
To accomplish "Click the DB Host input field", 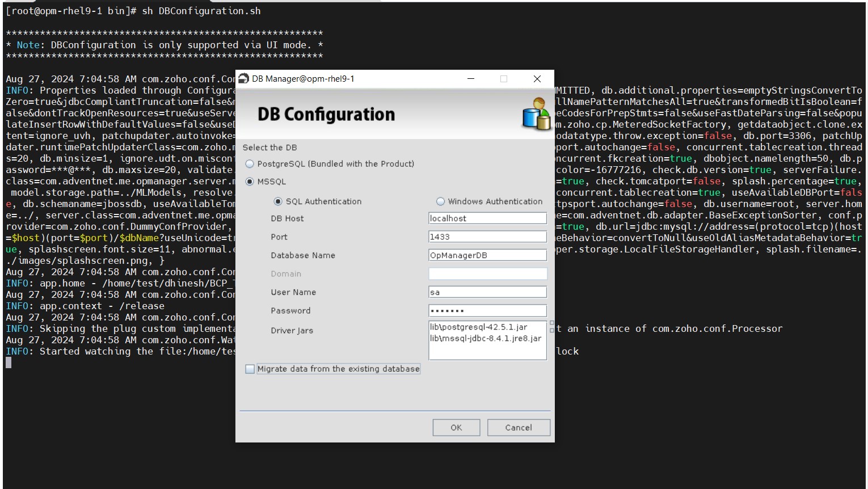I will 487,218.
